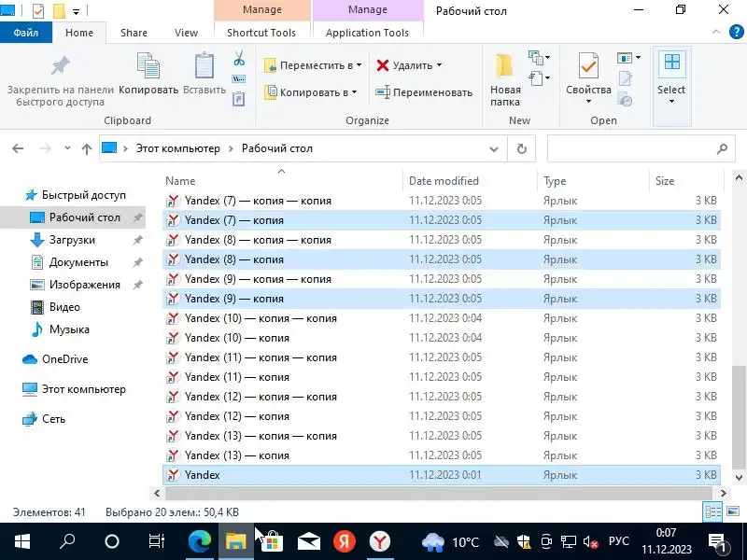Screen dimensions: 747x560
Task: Click the Cortana circle on the taskbar
Action: (x=112, y=541)
